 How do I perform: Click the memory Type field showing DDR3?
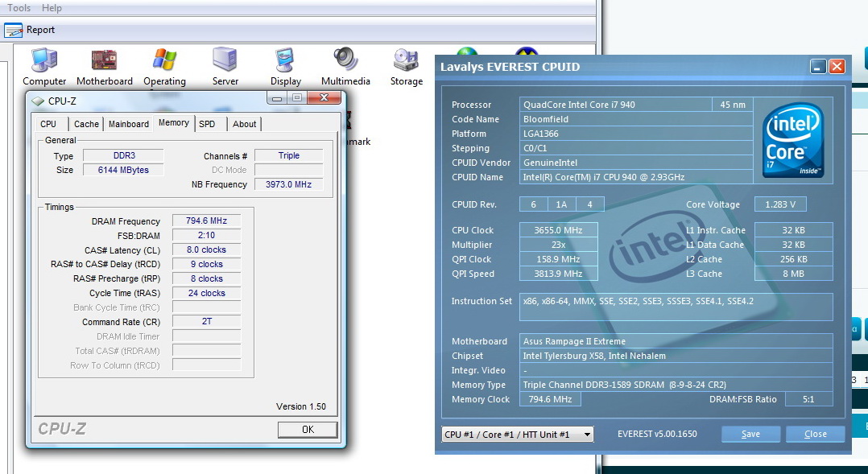pos(123,156)
